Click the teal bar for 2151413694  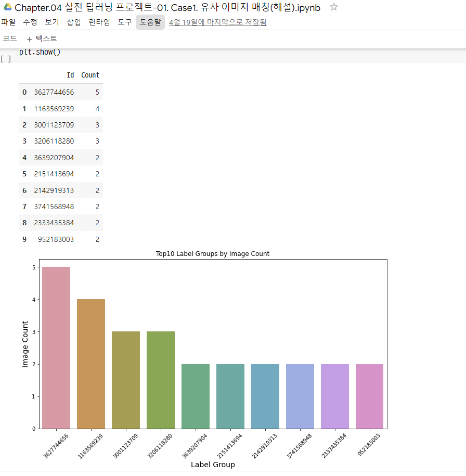[x=230, y=396]
